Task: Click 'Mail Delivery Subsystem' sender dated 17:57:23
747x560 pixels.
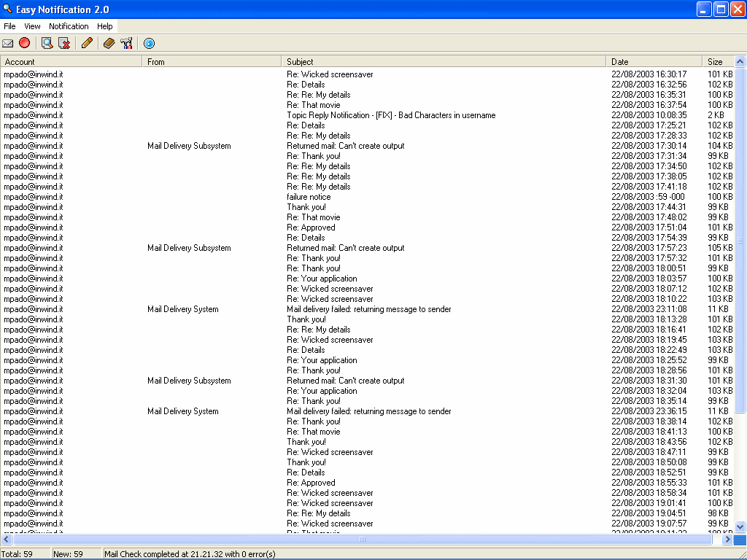Action: point(189,248)
